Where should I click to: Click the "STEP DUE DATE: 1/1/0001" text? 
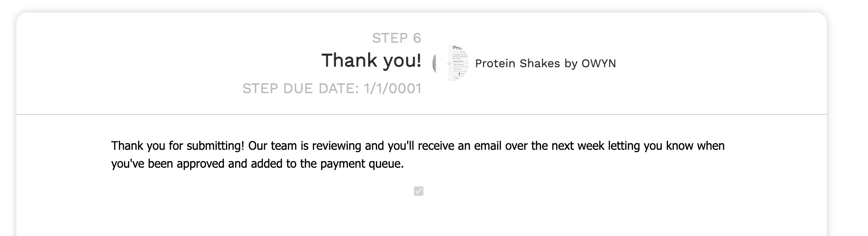coord(332,88)
